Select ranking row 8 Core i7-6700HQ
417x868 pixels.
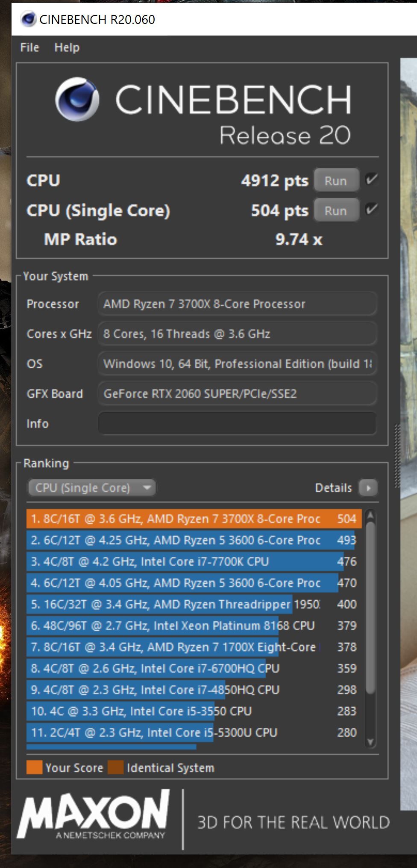point(194,668)
